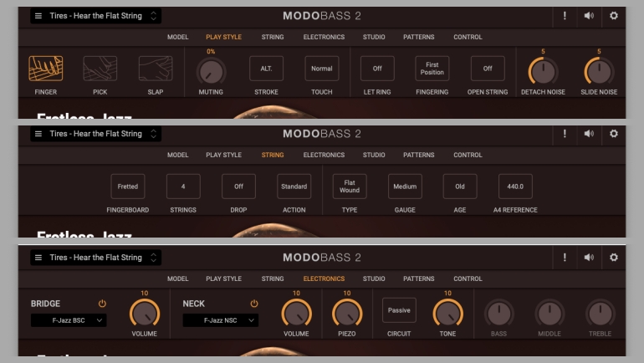Click speaker icon in bottom Electronics panel
This screenshot has width=644, height=363.
[x=589, y=258]
